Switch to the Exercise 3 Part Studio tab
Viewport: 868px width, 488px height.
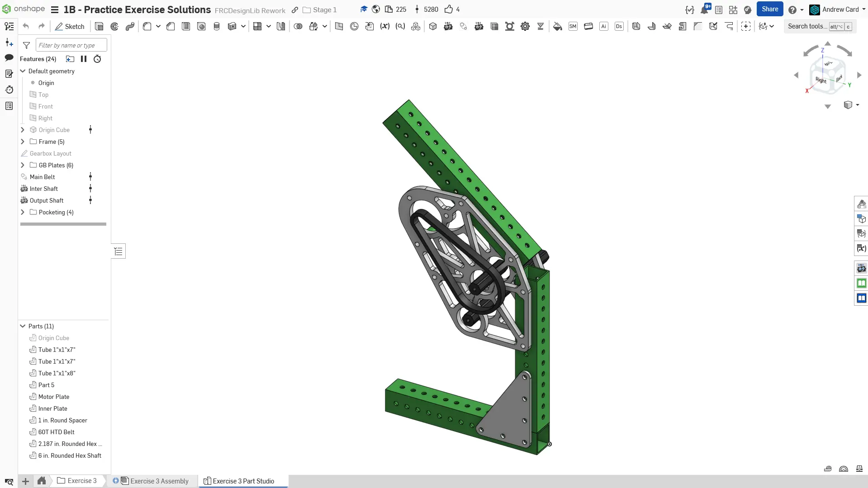[243, 481]
